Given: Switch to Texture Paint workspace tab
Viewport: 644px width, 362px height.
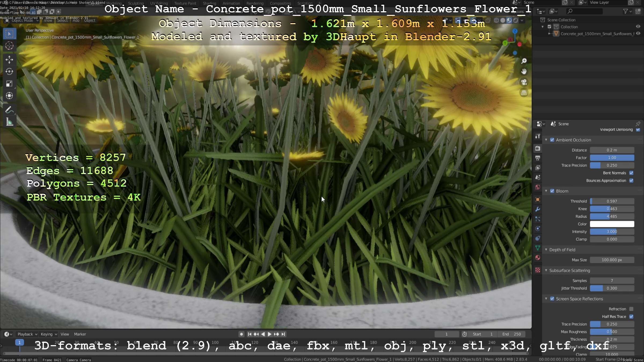Looking at the screenshot, I should click(x=185, y=3).
